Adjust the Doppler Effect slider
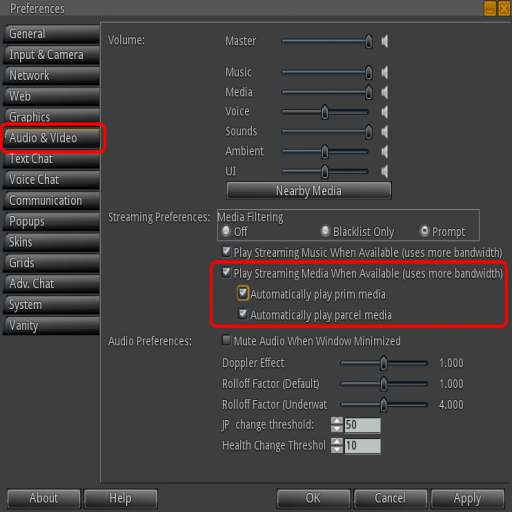 [x=384, y=363]
